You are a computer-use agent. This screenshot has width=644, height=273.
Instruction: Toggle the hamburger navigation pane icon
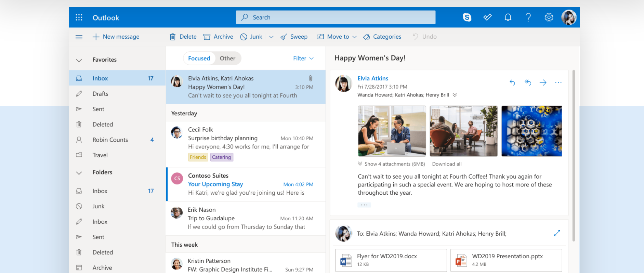pos(79,37)
